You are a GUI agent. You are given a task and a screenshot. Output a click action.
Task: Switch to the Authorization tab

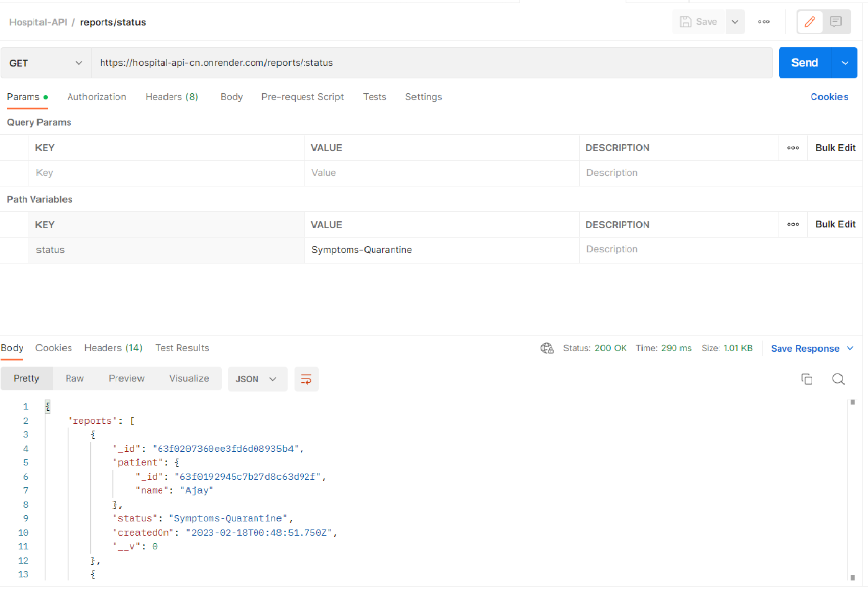click(97, 97)
